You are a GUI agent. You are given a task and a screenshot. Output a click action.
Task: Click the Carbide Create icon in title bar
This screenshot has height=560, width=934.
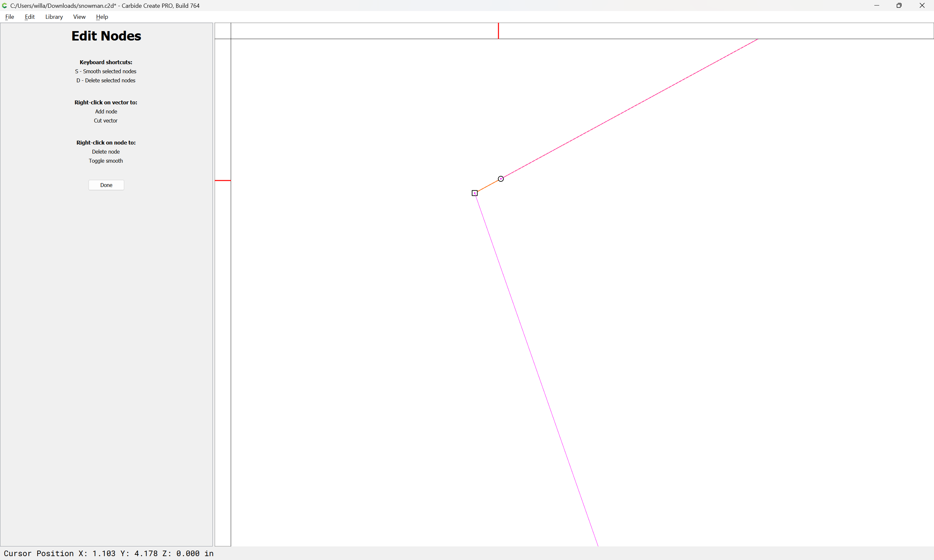5,6
